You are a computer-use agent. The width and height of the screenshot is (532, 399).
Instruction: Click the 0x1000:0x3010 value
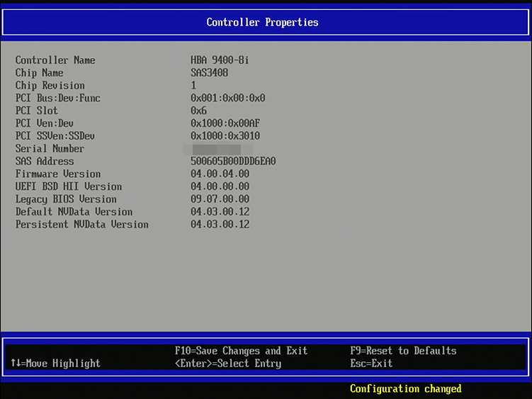225,136
